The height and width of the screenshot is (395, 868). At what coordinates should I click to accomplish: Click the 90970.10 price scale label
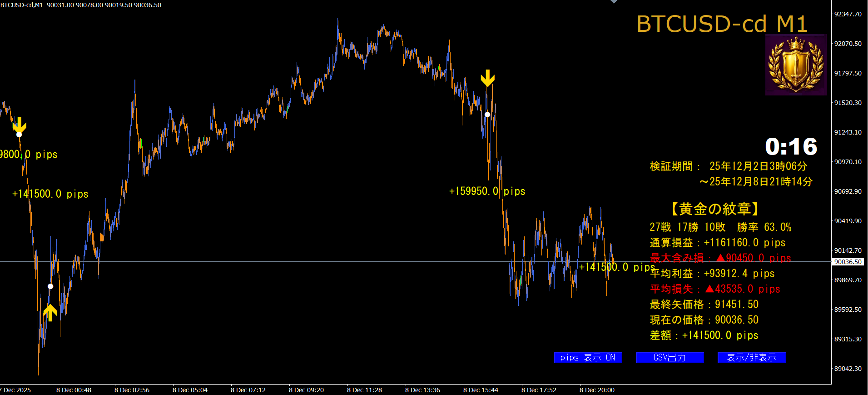848,162
